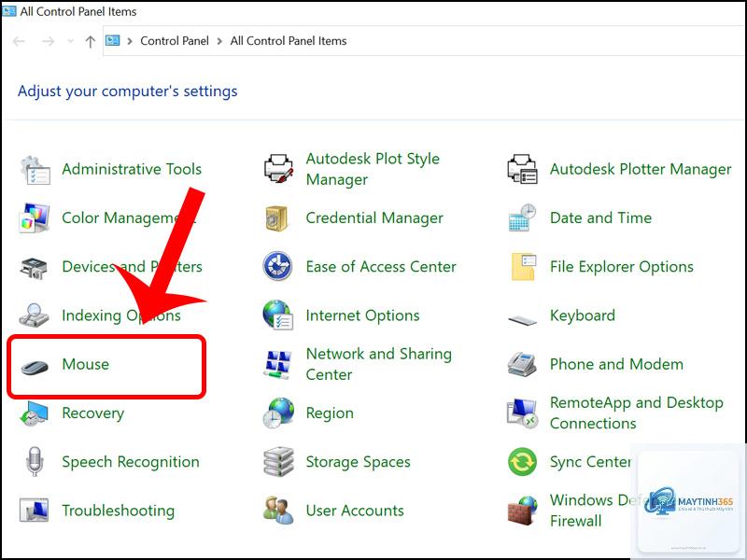Go forward with the Forward arrow
This screenshot has width=747, height=560.
49,41
